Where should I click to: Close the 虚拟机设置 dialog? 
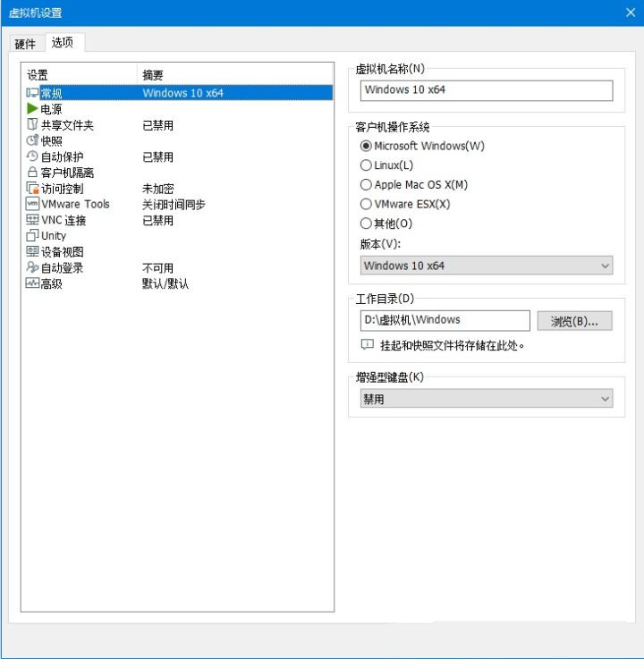(630, 13)
